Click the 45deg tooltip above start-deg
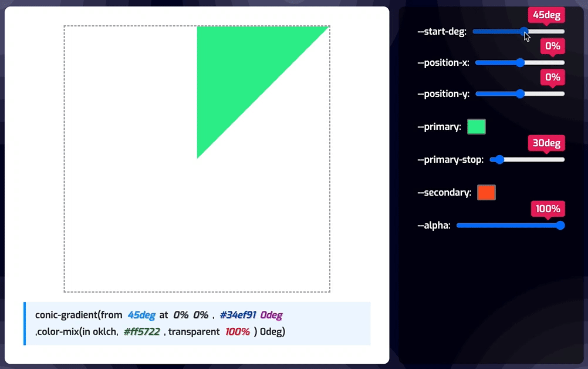The image size is (588, 369). (x=546, y=15)
